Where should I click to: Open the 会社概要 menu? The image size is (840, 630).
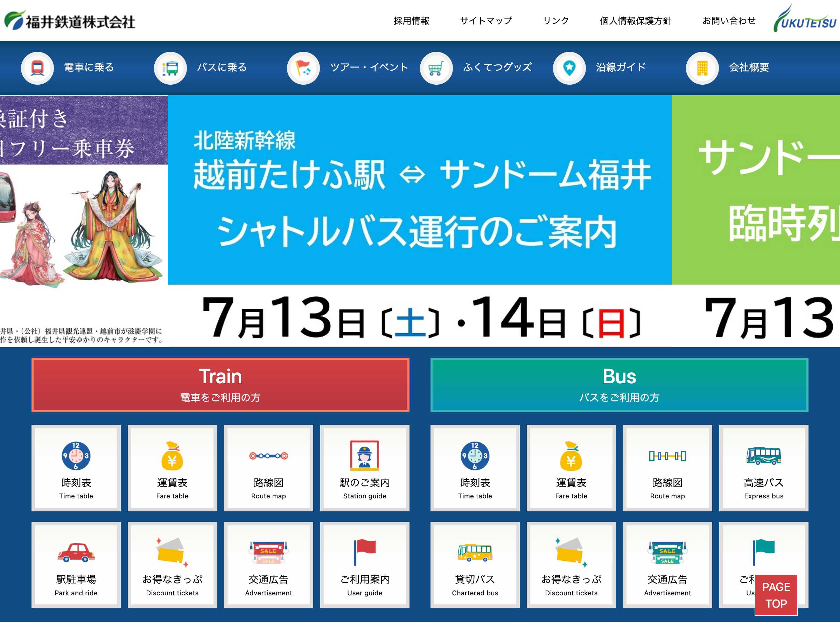pos(749,67)
